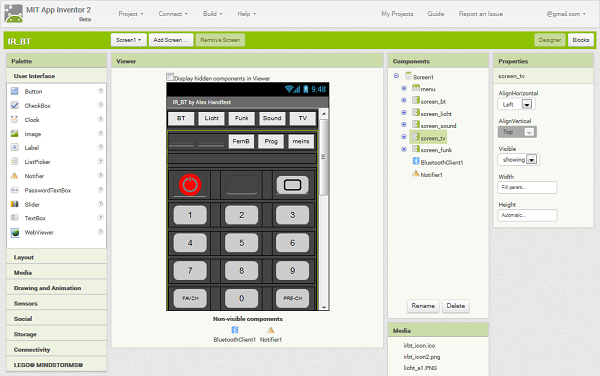The width and height of the screenshot is (600, 376).
Task: Expand the screen_licht tree node
Action: 404,112
